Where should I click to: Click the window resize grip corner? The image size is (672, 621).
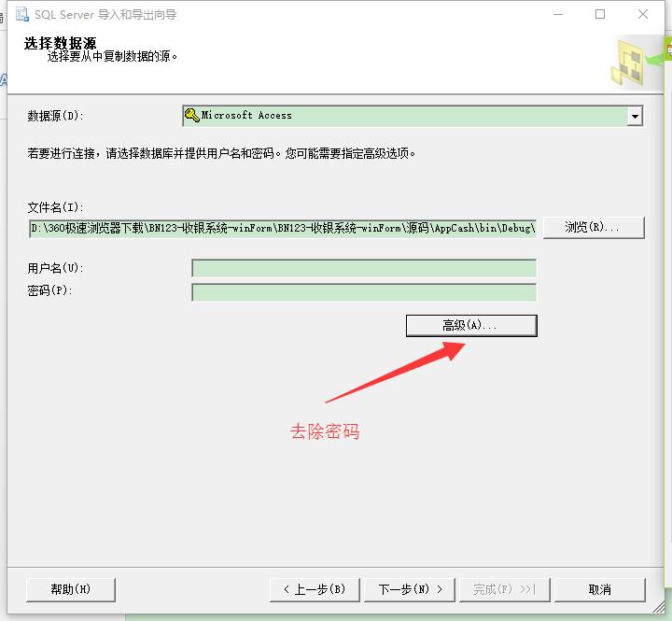pyautogui.click(x=658, y=607)
